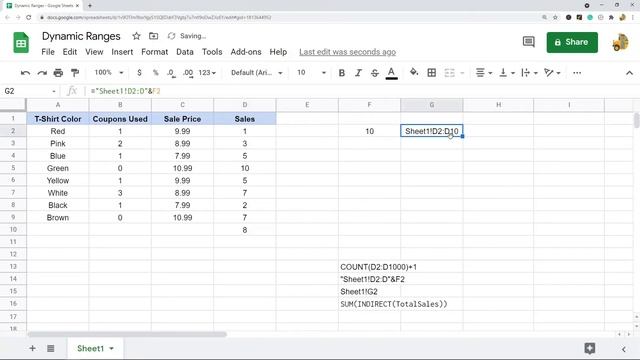Click the Move to folder icon
The height and width of the screenshot is (360, 640).
pos(153,36)
